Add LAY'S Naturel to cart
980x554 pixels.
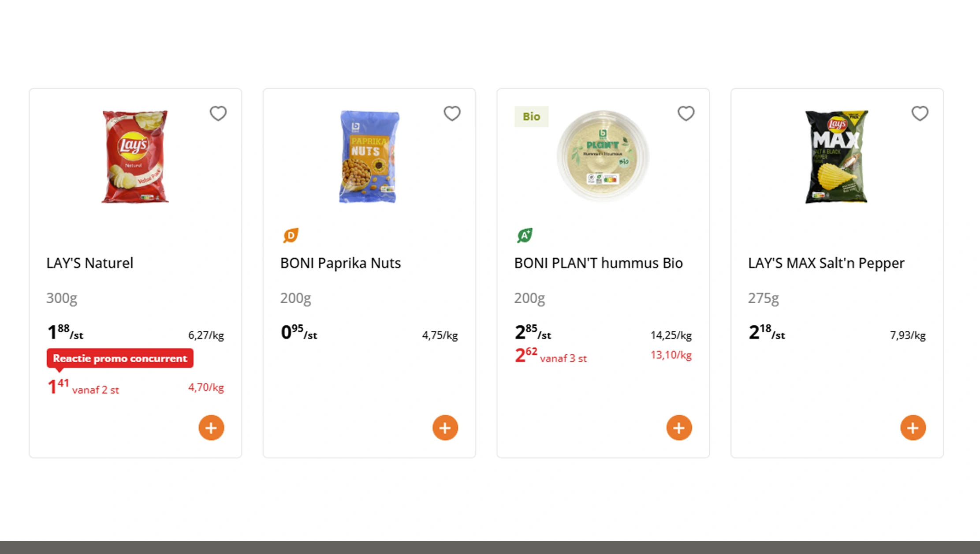point(211,428)
